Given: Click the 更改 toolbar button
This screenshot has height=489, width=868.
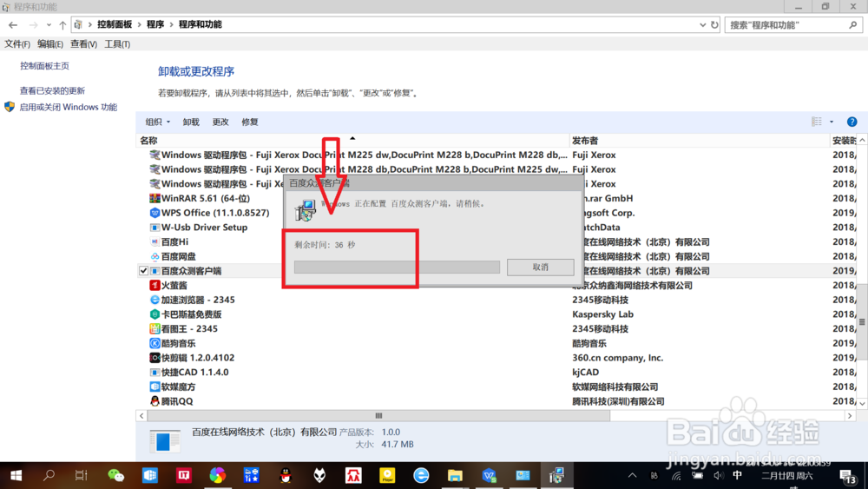Looking at the screenshot, I should tap(220, 122).
